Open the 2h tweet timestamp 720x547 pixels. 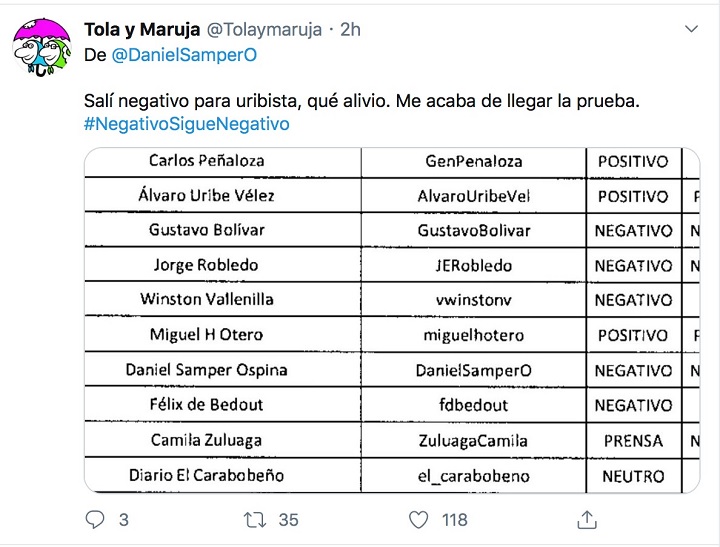[x=350, y=29]
